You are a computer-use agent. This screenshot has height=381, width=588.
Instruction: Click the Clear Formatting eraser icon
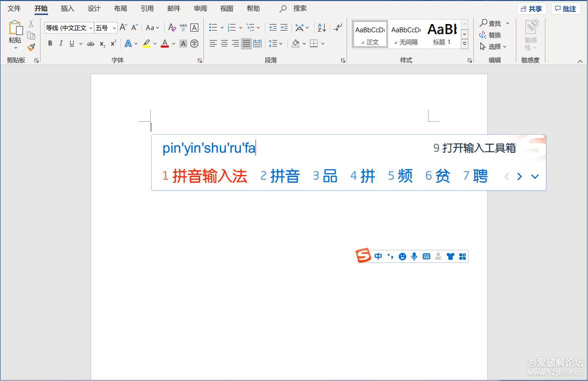172,28
